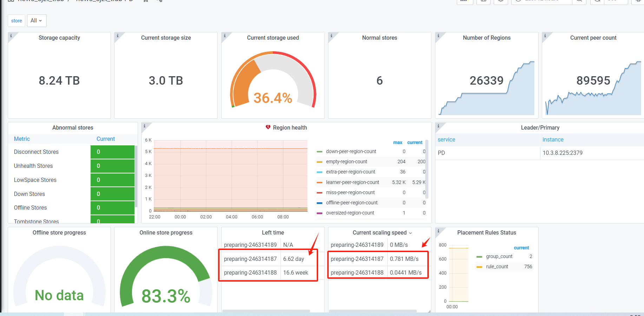The height and width of the screenshot is (316, 644).
Task: Click info icon on Placement Rules Status panel
Action: (x=438, y=231)
